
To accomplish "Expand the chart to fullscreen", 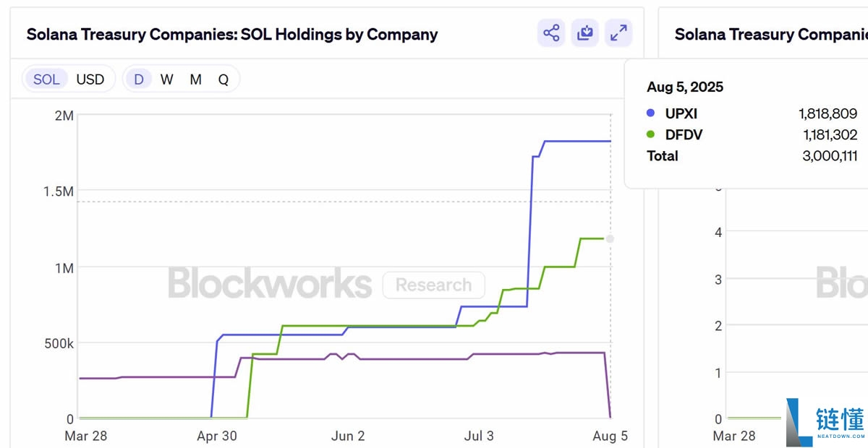I will tap(618, 33).
